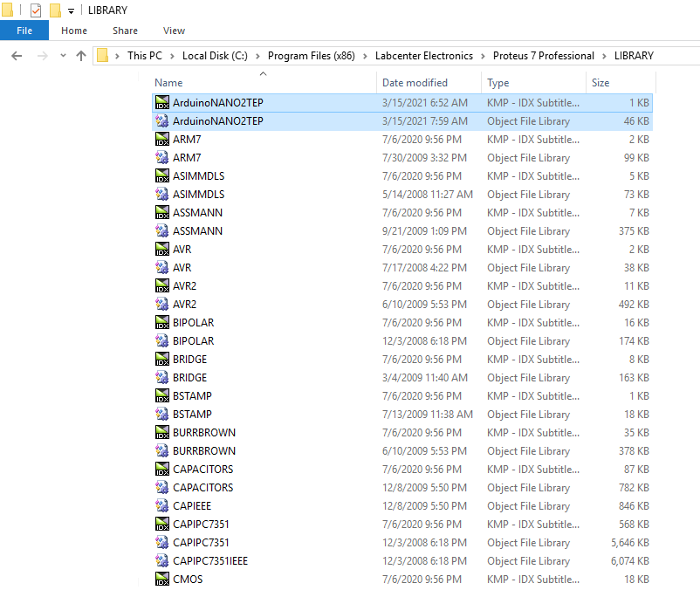The width and height of the screenshot is (700, 590).
Task: Expand the chevron after Local Disk (C:)
Action: [257, 56]
